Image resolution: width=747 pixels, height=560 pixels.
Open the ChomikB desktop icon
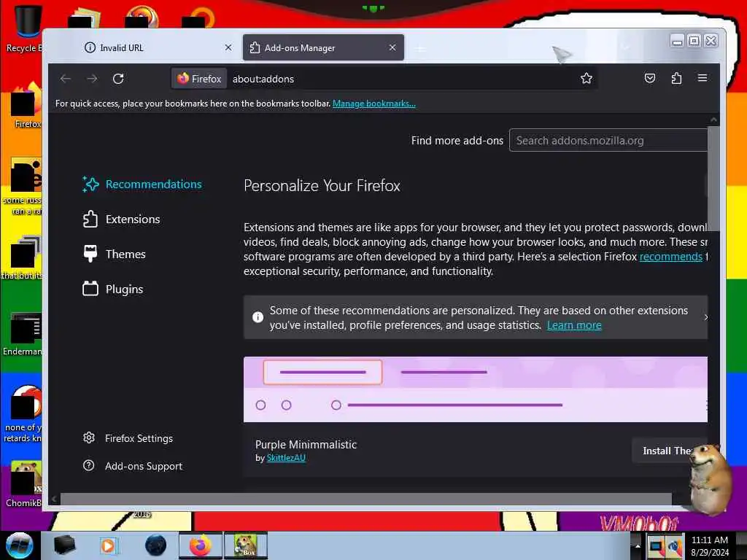pyautogui.click(x=24, y=483)
